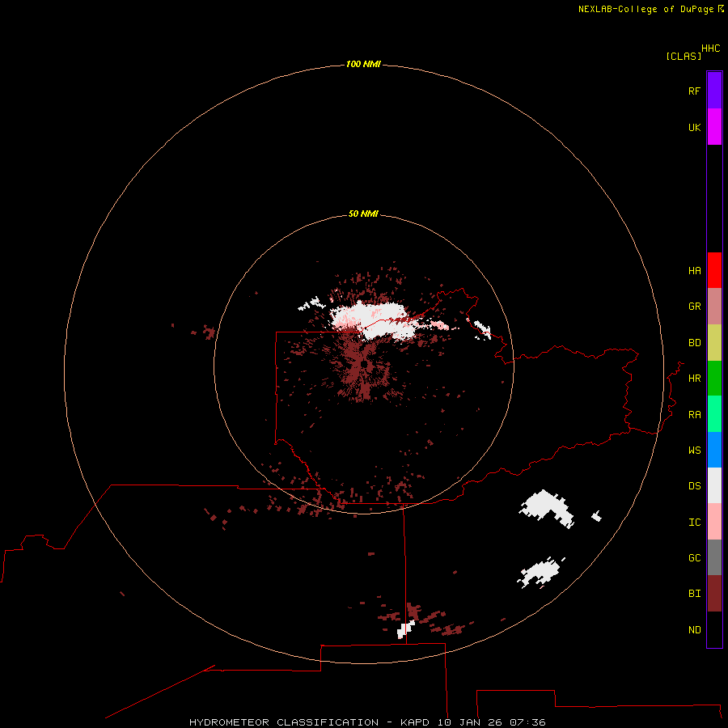Click the 07:36 timestamp

[527, 722]
